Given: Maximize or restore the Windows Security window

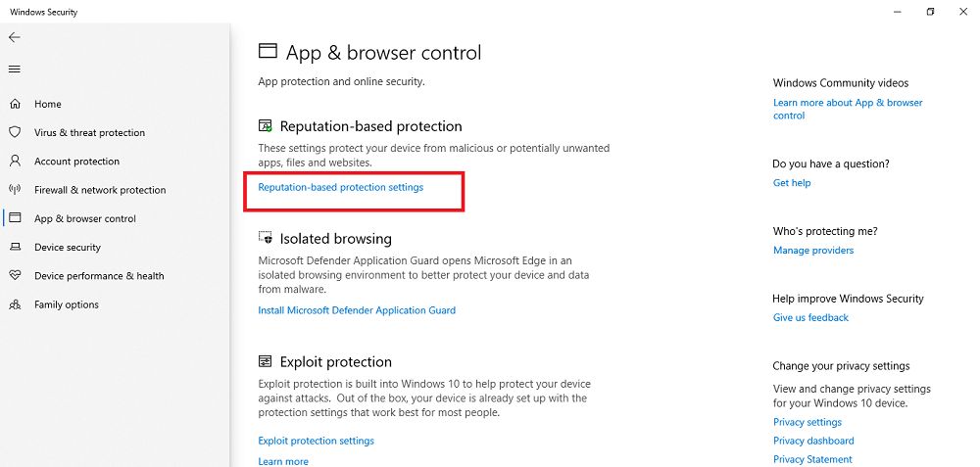Looking at the screenshot, I should (930, 12).
